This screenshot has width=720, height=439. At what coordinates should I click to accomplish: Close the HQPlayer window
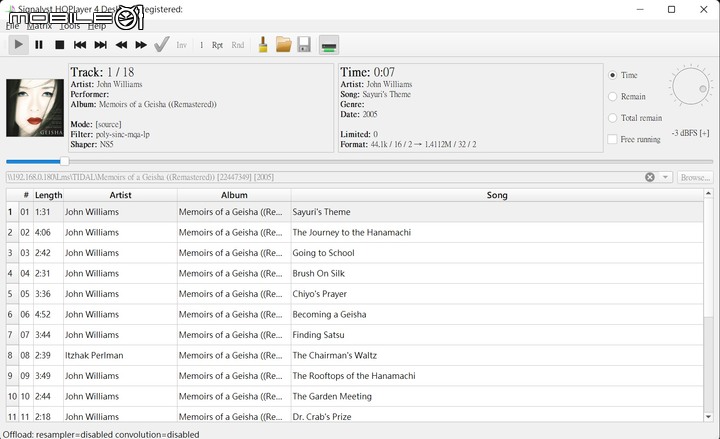click(x=703, y=9)
